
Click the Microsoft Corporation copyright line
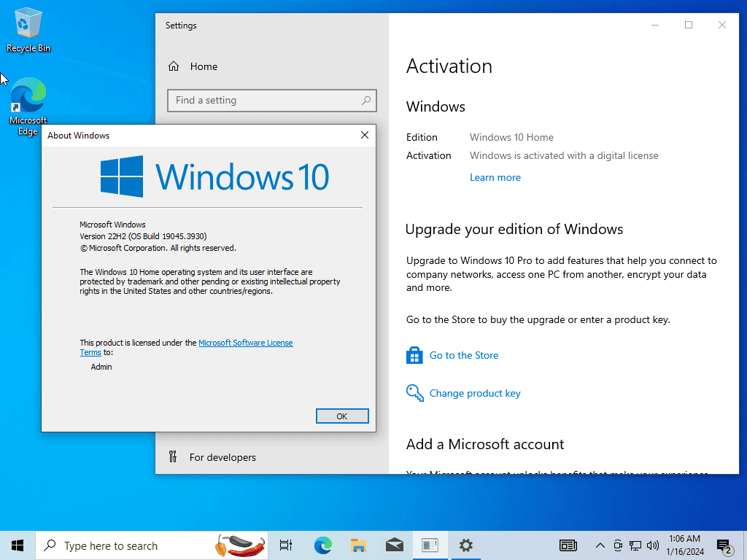coord(158,248)
